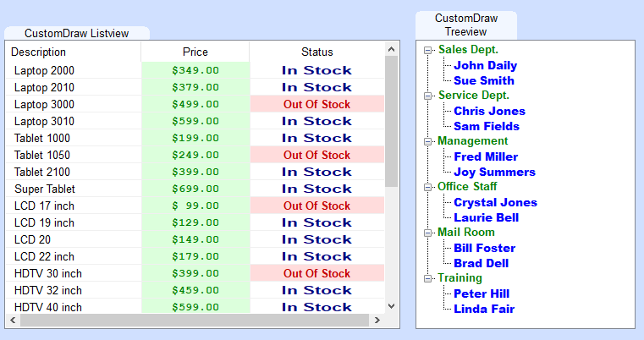Image resolution: width=644 pixels, height=340 pixels.
Task: Click the Description column header
Action: point(74,52)
